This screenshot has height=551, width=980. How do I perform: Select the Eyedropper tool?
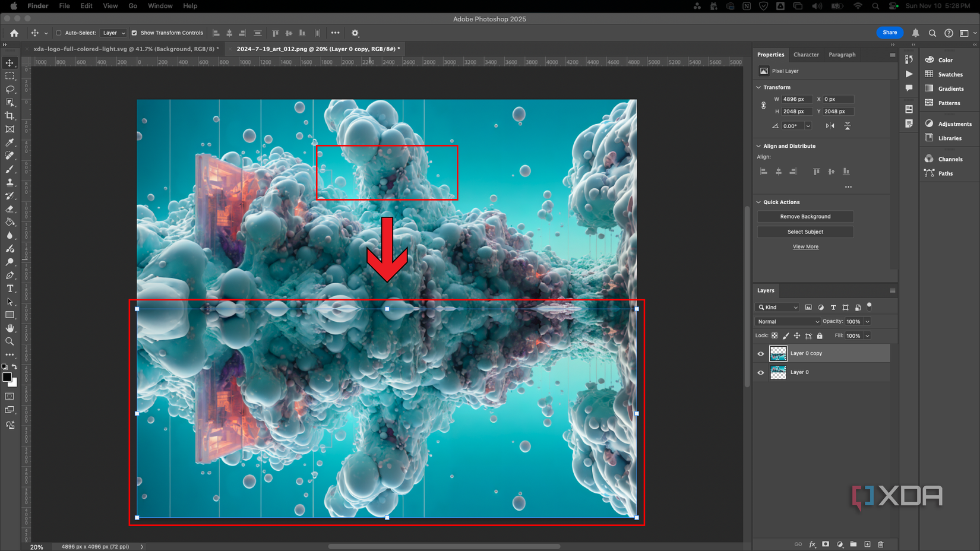click(x=10, y=142)
